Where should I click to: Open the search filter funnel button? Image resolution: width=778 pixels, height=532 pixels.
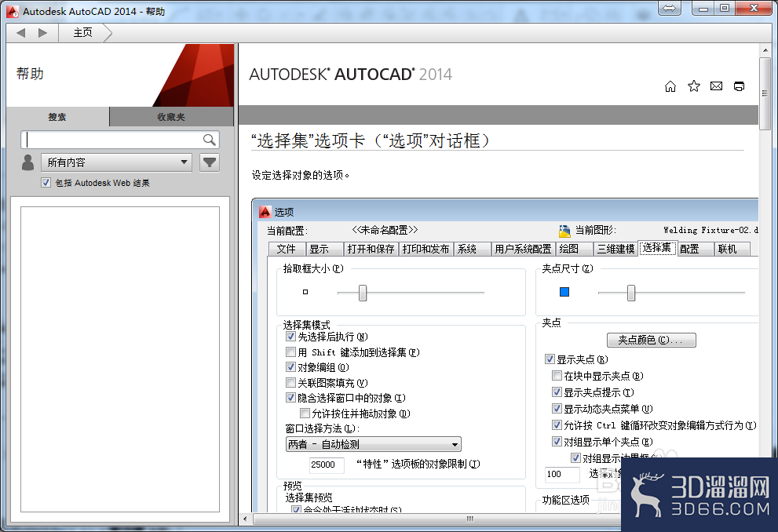coord(210,162)
